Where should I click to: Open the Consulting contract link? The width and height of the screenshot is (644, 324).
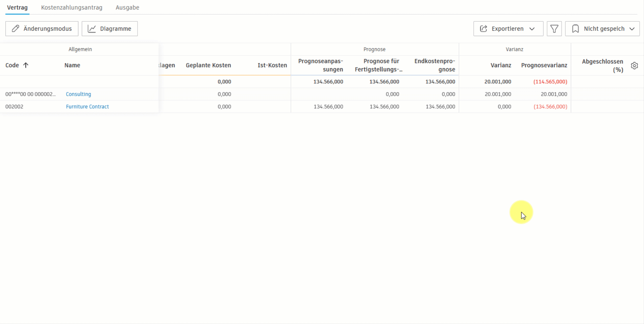click(78, 94)
